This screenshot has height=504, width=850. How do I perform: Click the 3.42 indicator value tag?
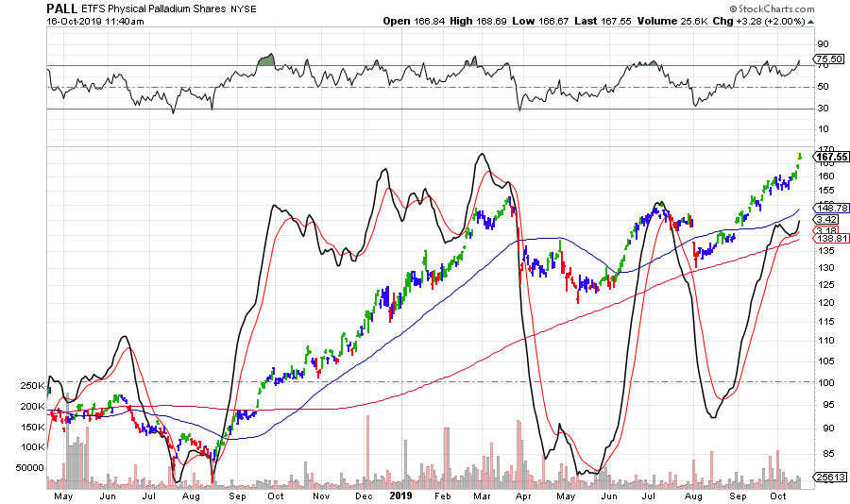tap(827, 218)
